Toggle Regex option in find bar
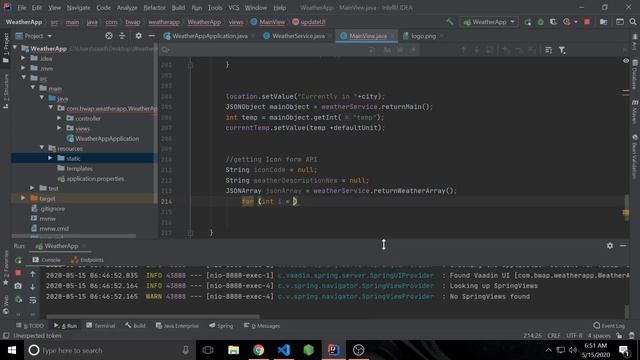The height and width of the screenshot is (360, 640). point(413,50)
